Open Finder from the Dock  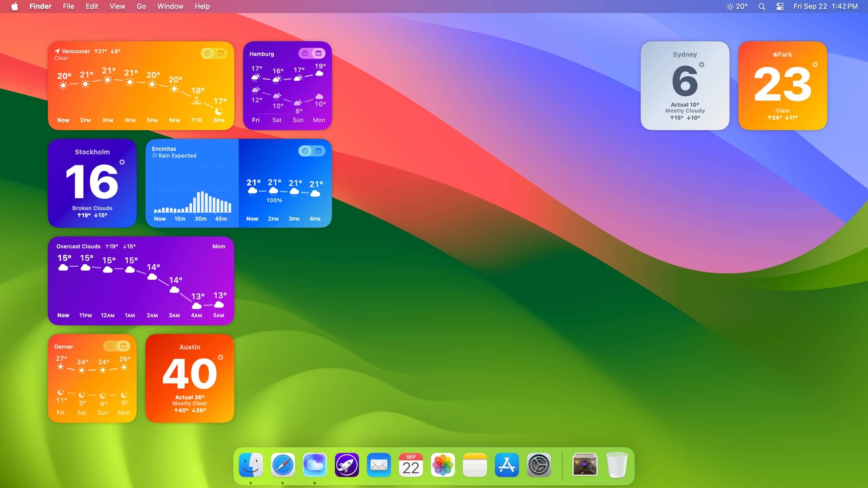[x=251, y=465]
